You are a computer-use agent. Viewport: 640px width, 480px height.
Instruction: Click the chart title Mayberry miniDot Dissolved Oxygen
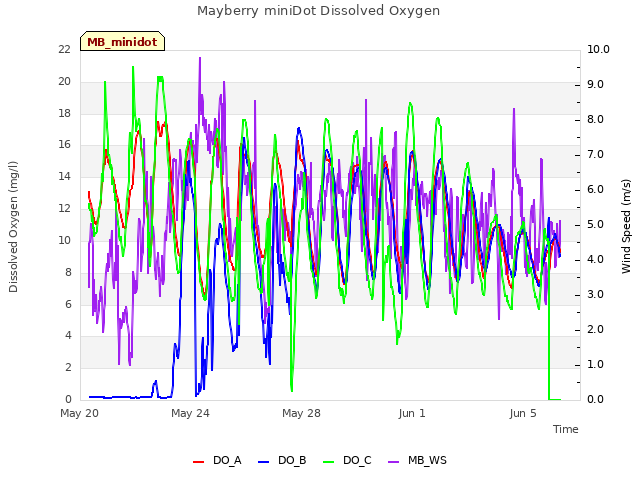coord(318,11)
